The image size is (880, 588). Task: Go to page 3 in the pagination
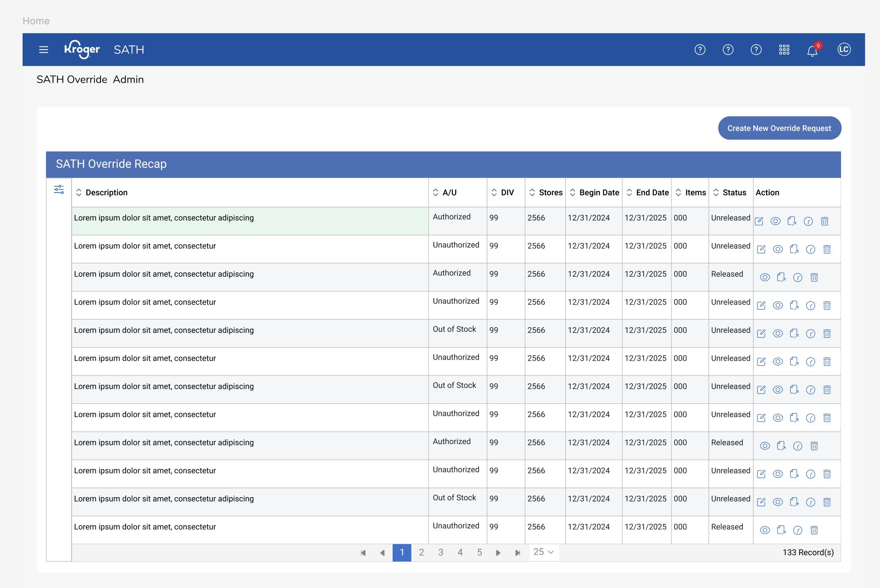[440, 552]
